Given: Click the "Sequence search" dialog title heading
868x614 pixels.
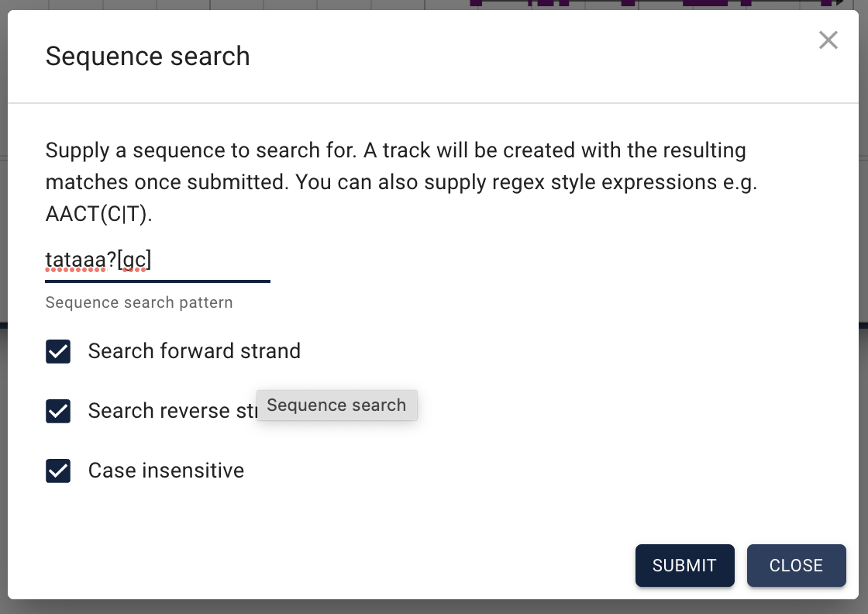Looking at the screenshot, I should pos(147,57).
